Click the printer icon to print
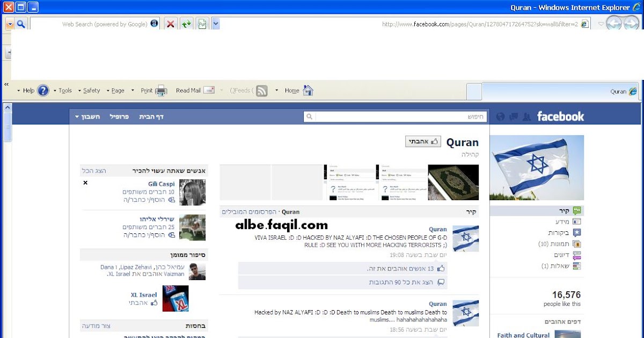 tap(161, 91)
